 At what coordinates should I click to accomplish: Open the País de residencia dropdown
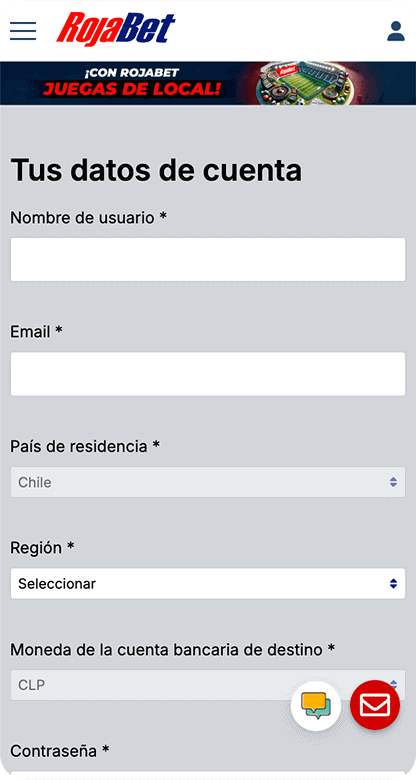click(208, 482)
